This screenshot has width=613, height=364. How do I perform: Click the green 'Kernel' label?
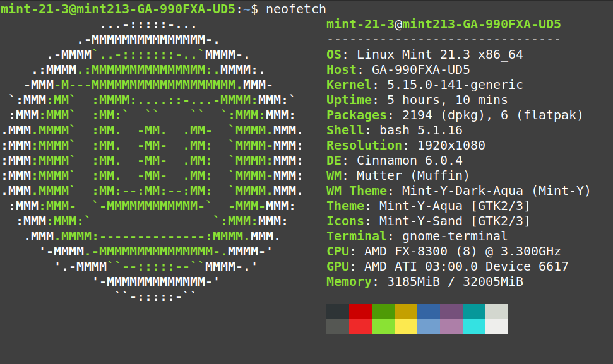(348, 85)
